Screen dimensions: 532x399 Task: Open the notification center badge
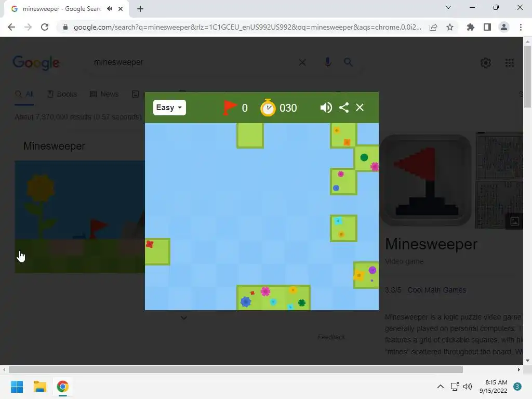click(517, 387)
